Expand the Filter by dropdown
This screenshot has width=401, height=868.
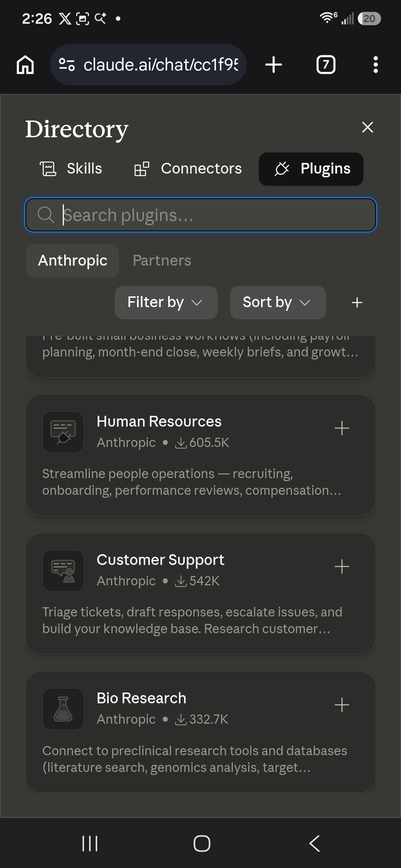click(x=166, y=302)
